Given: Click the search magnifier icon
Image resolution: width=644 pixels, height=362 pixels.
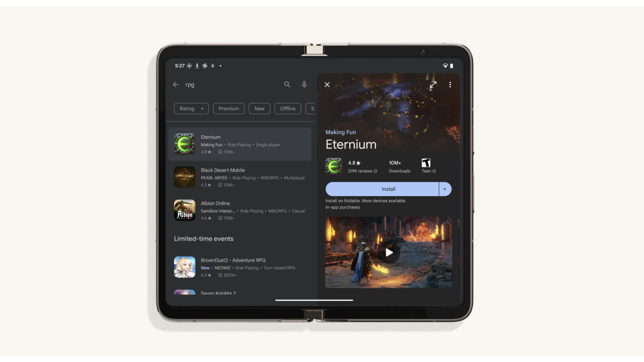Looking at the screenshot, I should (287, 84).
